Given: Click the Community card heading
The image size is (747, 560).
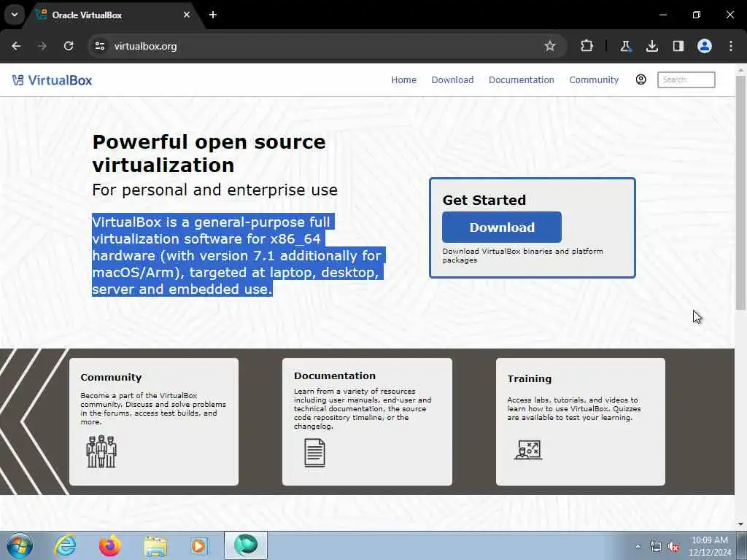Looking at the screenshot, I should click(x=111, y=377).
